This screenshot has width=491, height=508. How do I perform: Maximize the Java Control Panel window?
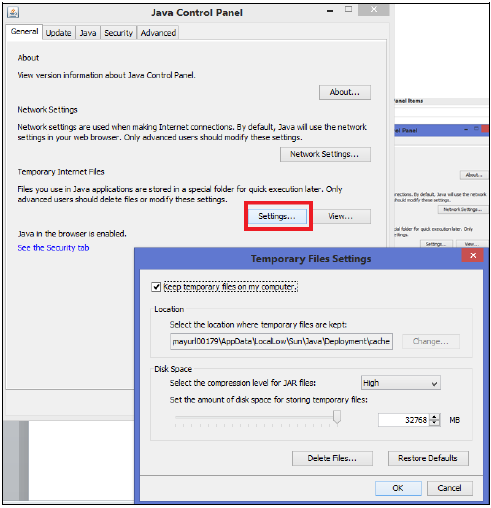[348, 9]
